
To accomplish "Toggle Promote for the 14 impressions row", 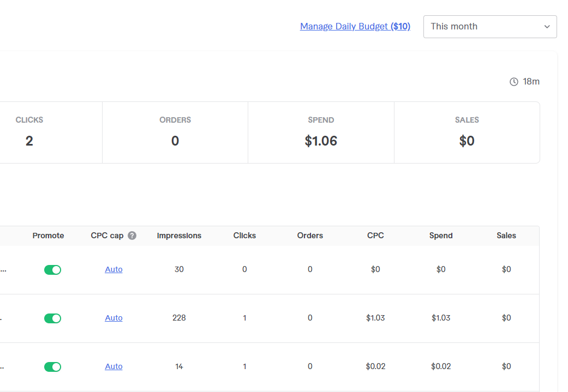I will click(52, 367).
